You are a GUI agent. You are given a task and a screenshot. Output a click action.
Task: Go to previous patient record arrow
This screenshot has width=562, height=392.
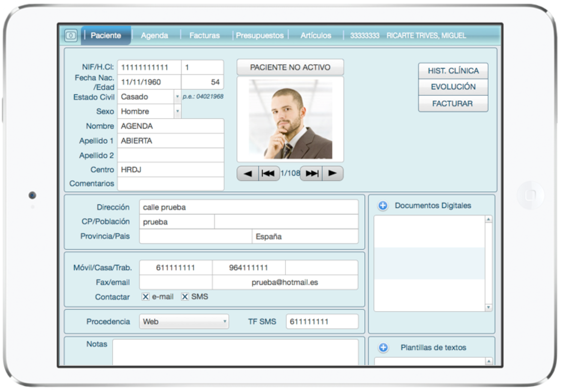[248, 174]
